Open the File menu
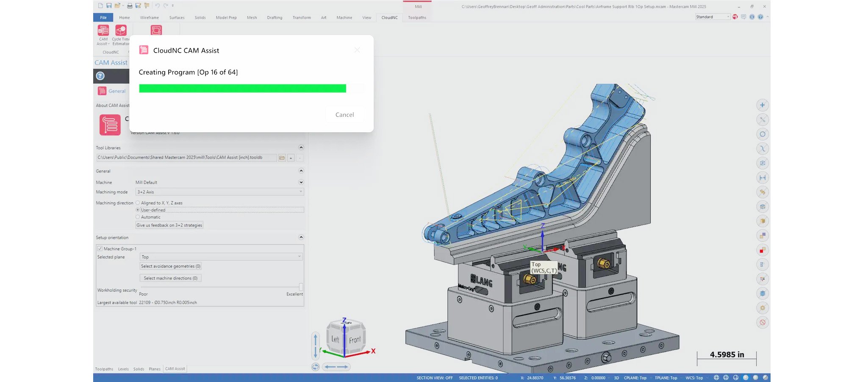The height and width of the screenshot is (382, 868). tap(103, 17)
